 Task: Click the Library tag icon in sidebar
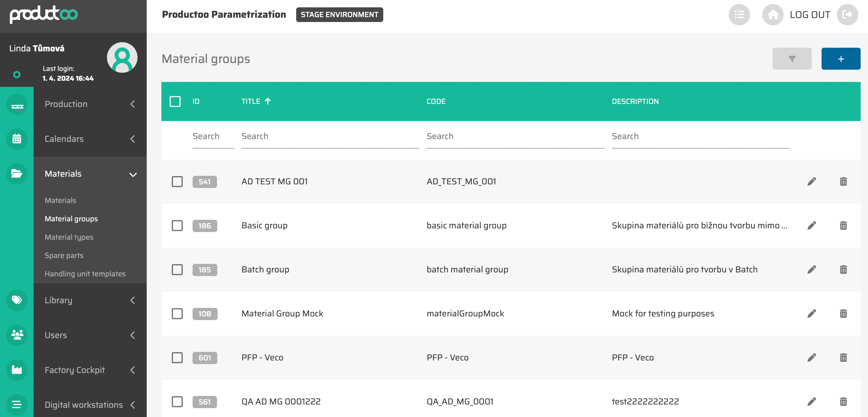[x=17, y=300]
